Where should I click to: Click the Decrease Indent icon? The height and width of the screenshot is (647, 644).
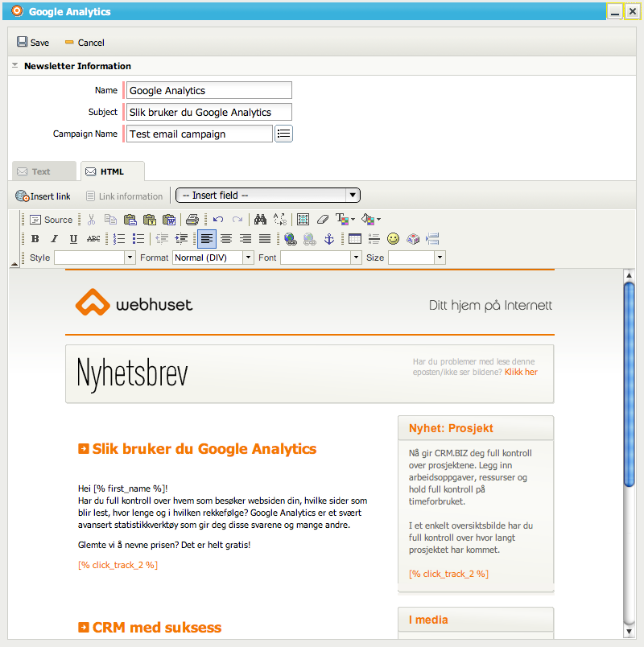(x=162, y=239)
